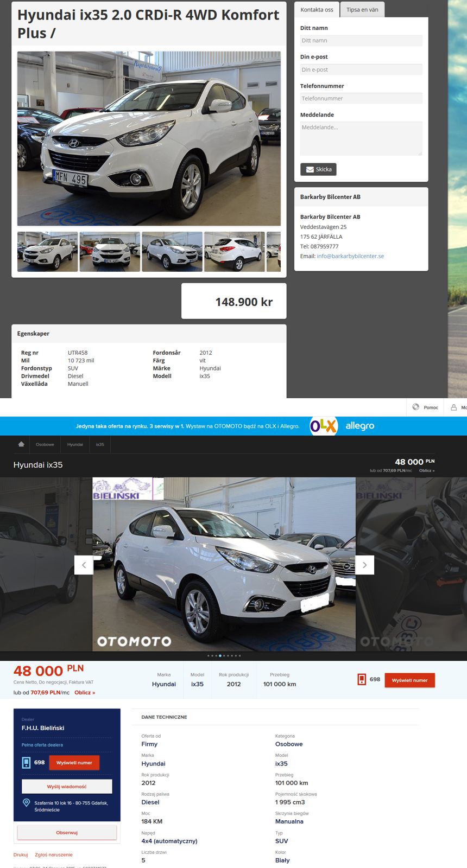Click the map pin icon beside Szafarnia address

click(x=26, y=803)
